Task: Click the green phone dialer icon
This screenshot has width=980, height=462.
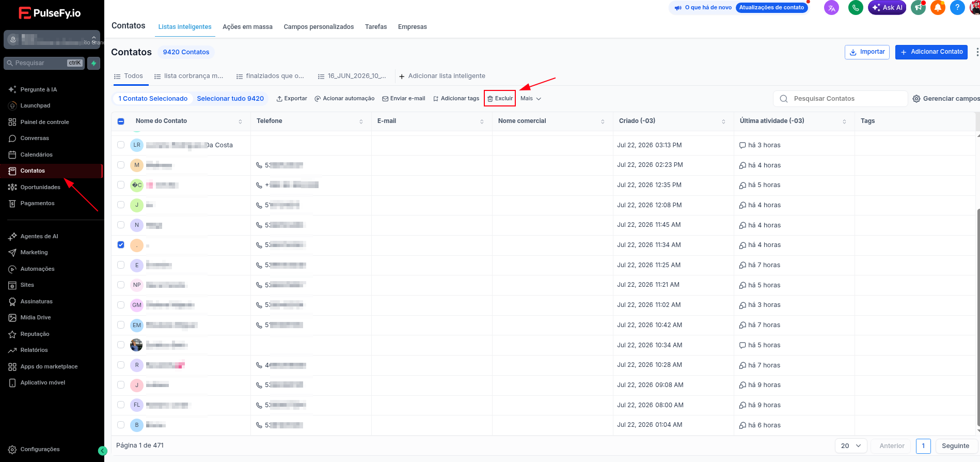Action: [x=856, y=8]
